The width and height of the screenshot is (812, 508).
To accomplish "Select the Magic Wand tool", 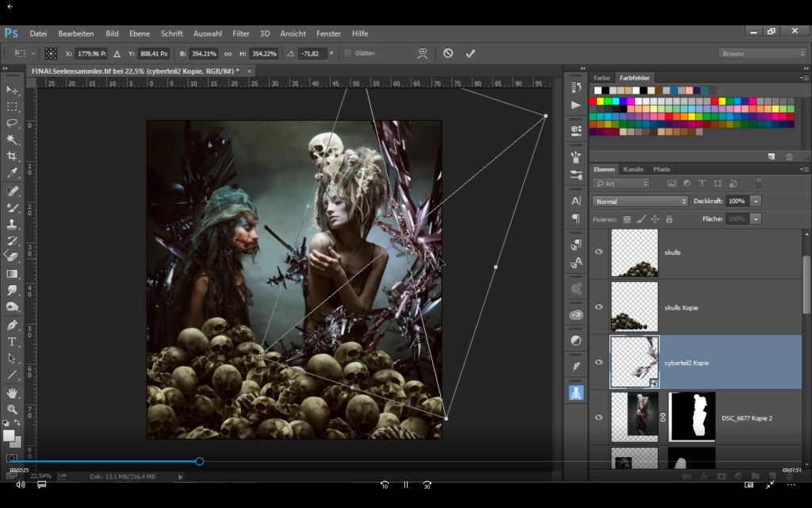I will pos(12,140).
